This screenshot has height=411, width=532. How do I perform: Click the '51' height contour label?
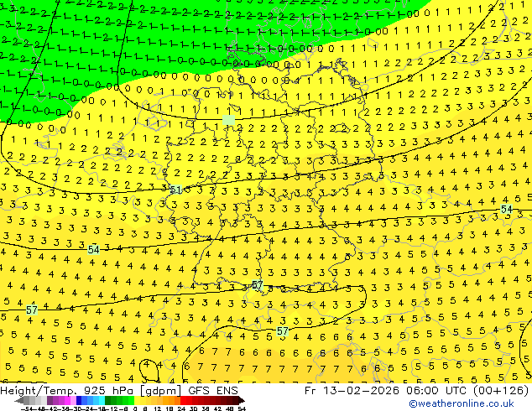175,190
